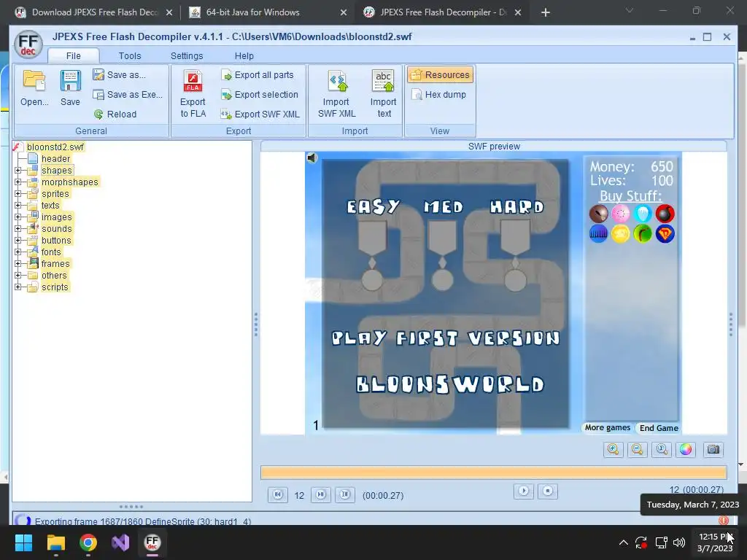Expand the frames folder
Screen dimensions: 747x560
point(18,263)
